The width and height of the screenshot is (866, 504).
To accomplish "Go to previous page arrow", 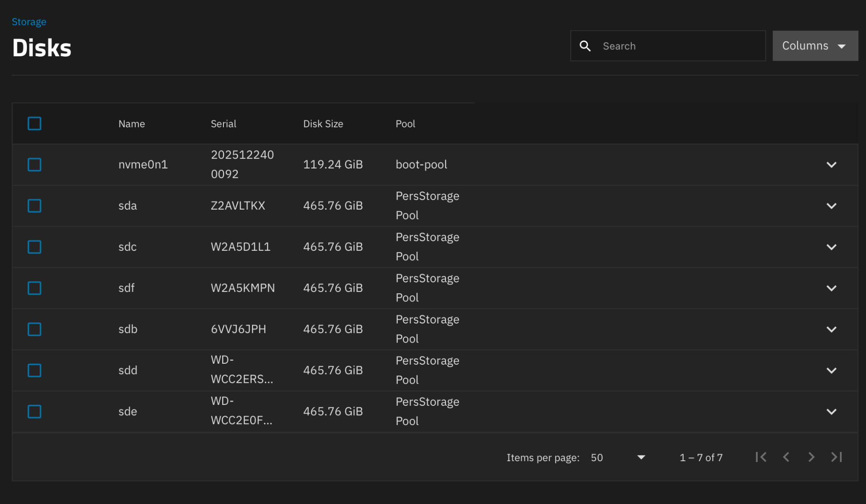I will tap(786, 457).
